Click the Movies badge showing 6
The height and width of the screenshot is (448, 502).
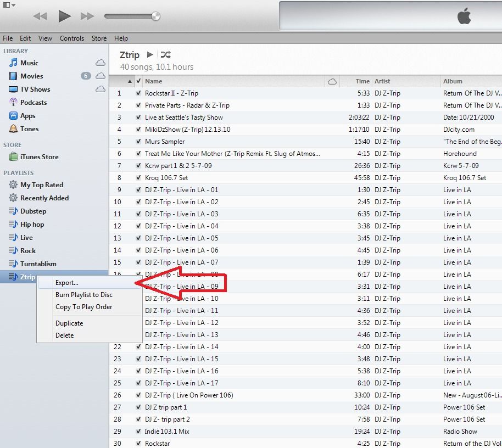click(86, 76)
